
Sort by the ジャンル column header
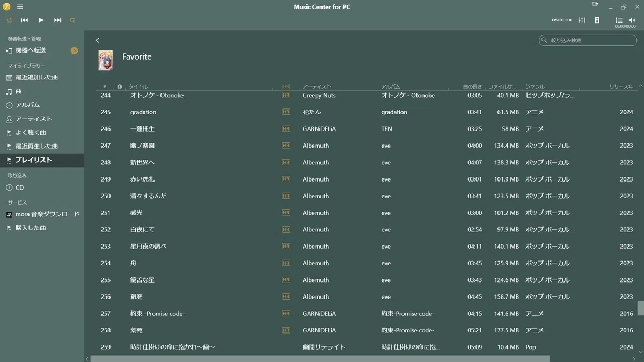click(x=535, y=86)
